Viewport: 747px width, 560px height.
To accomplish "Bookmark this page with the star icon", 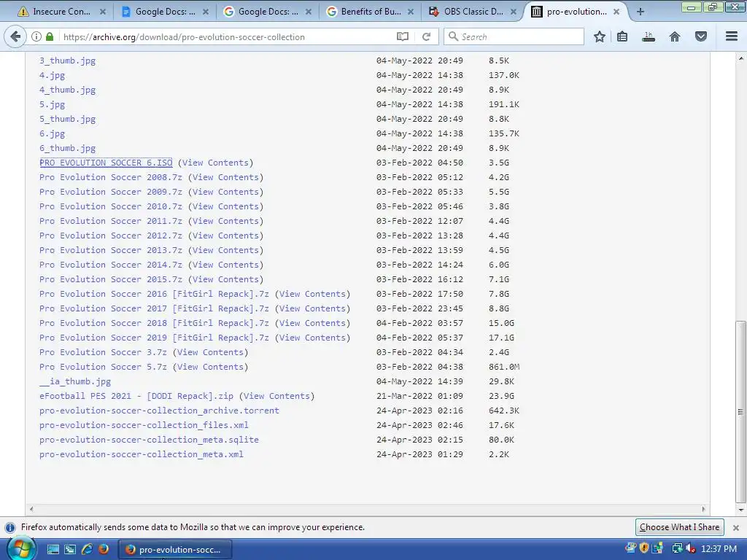I will point(600,36).
